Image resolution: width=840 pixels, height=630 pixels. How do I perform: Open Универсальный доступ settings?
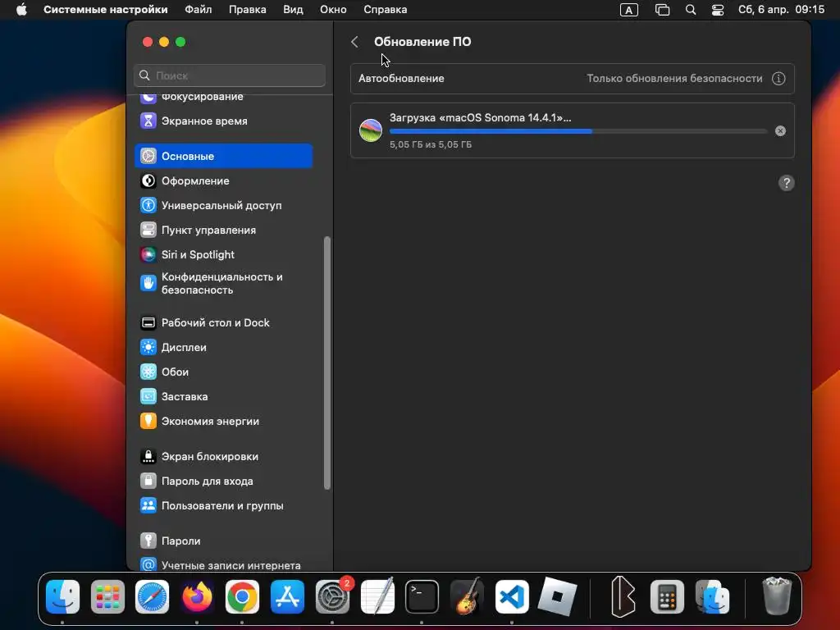coord(223,205)
